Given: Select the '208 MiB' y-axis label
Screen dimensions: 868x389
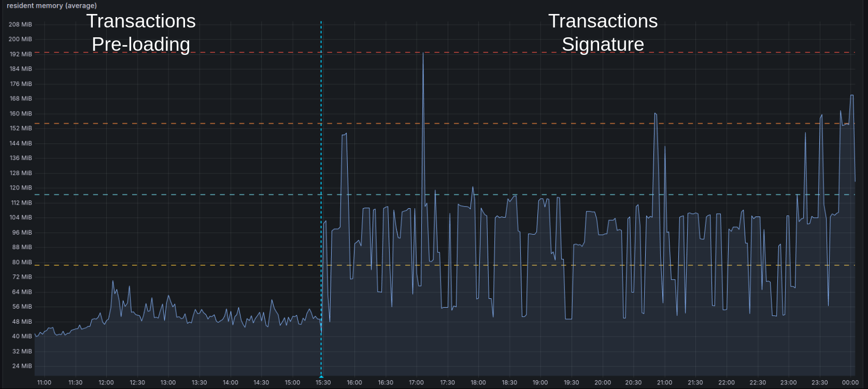Looking at the screenshot, I should (21, 24).
